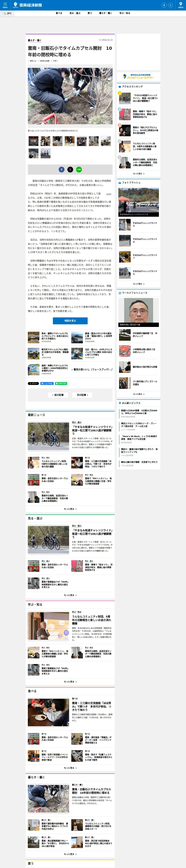Open 中村直幹が最終戦７位 W杯ジャンプ
Screen dimensions: 186x868
(138, 335)
